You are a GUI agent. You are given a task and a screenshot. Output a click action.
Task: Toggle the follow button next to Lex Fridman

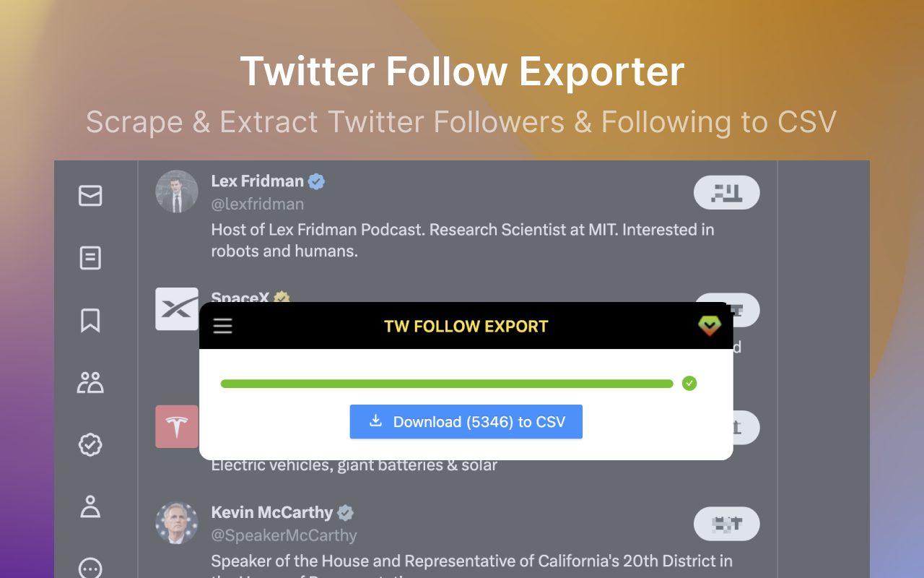726,192
